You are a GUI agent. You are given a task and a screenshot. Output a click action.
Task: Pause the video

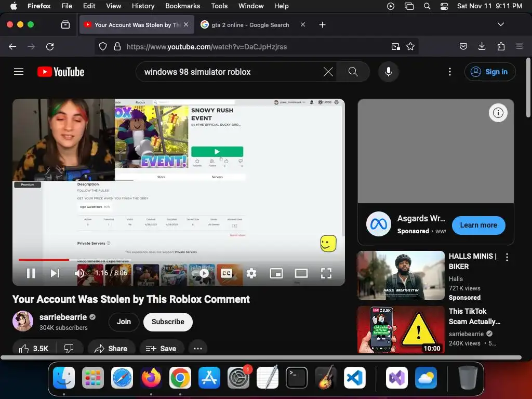[x=31, y=273]
